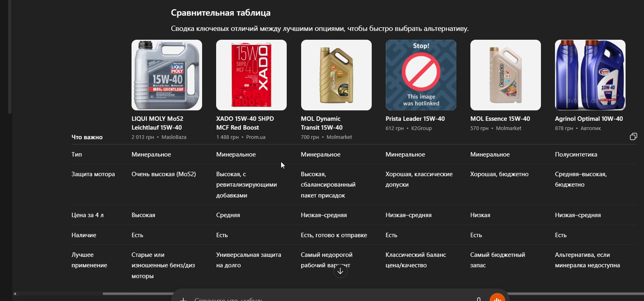The width and height of the screenshot is (644, 301).
Task: Open the Agrinol Optimal blue canisters image
Action: [x=590, y=75]
